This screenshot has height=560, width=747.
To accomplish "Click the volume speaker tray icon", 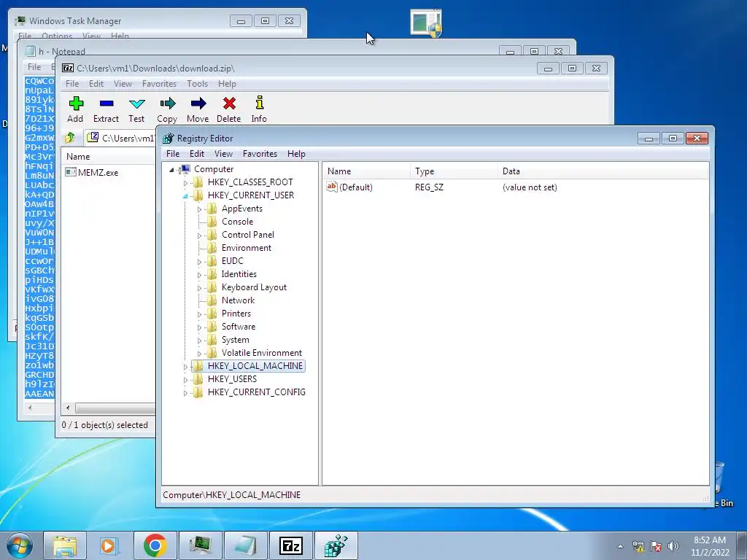I will click(673, 546).
